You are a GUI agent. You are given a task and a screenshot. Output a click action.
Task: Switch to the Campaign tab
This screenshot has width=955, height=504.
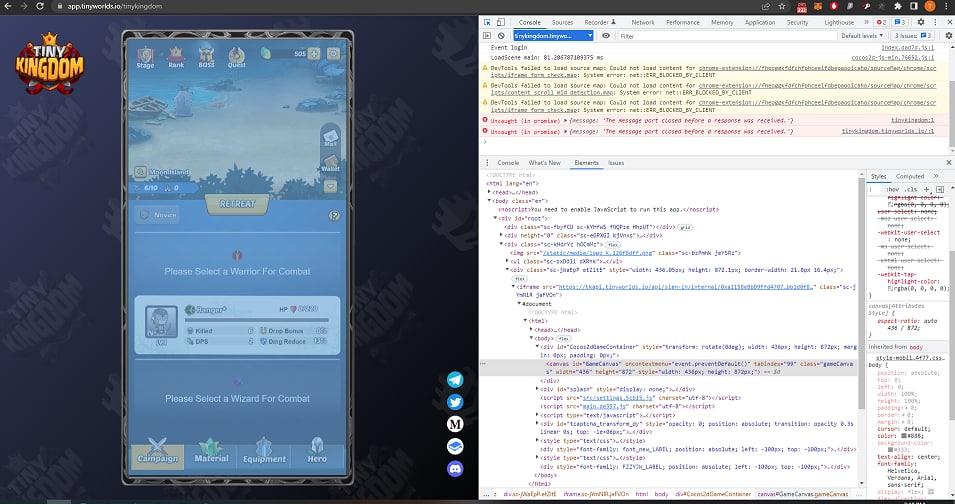click(x=158, y=453)
